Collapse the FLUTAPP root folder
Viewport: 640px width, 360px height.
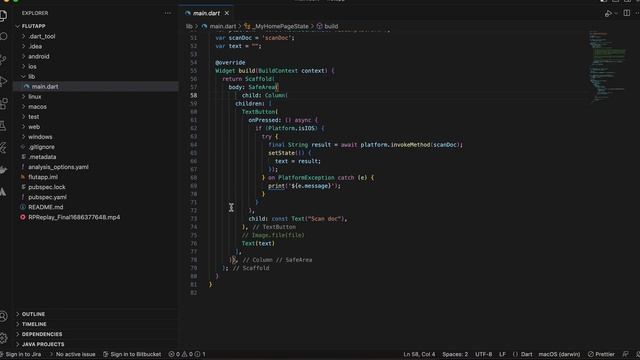coord(33,26)
